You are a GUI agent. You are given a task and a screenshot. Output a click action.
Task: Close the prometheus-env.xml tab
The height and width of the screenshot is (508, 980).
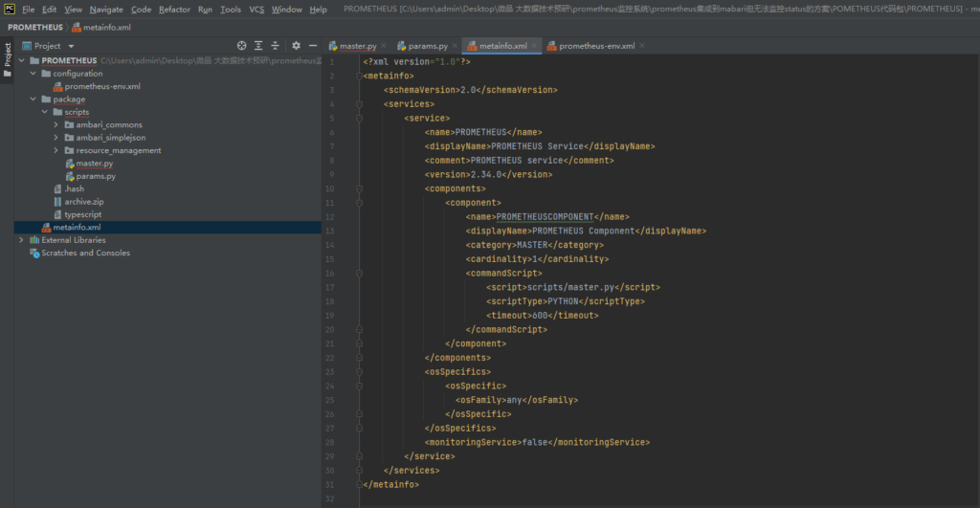tap(642, 46)
